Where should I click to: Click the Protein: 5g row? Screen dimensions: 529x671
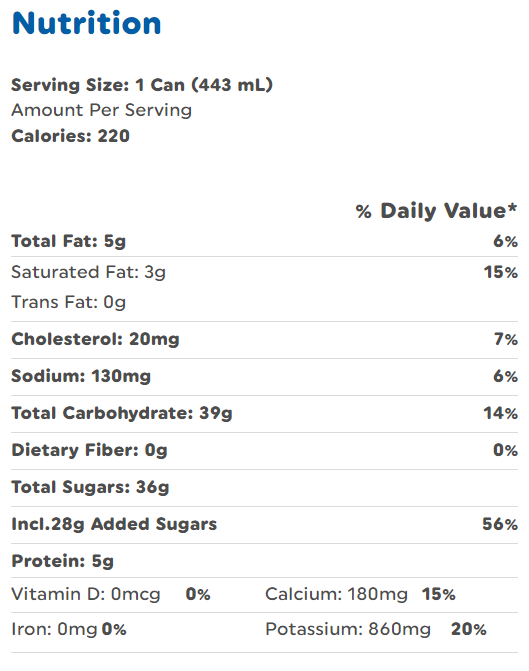pos(264,561)
